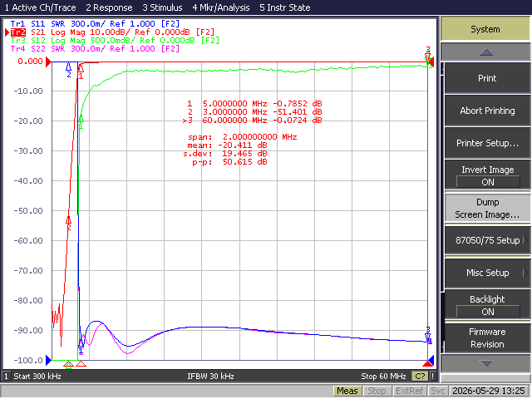Image resolution: width=532 pixels, height=399 pixels.
Task: Click IFBW 30 kHz status field
Action: tap(210, 377)
